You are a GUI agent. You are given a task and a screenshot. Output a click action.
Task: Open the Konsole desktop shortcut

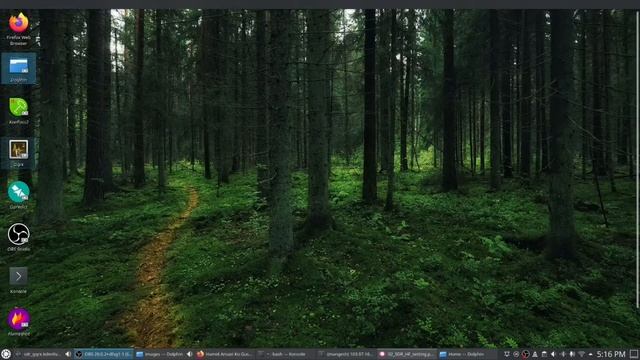click(x=18, y=280)
